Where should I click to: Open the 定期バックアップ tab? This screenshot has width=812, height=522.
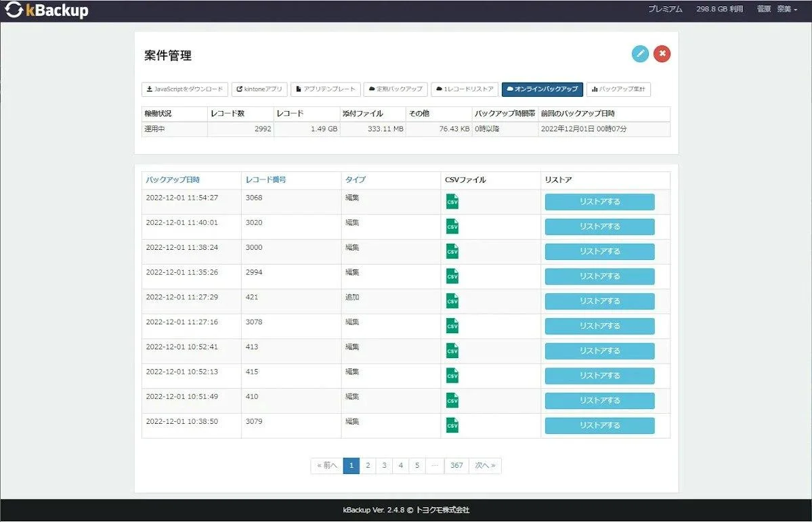(x=396, y=89)
